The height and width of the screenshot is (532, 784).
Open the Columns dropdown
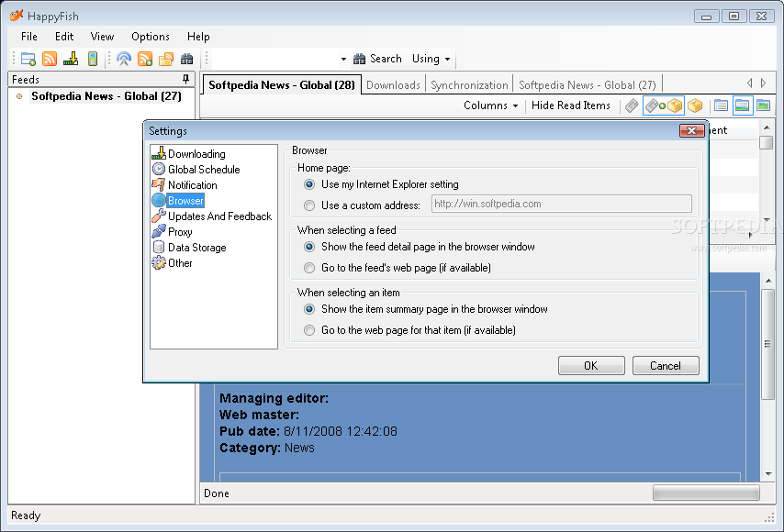490,105
